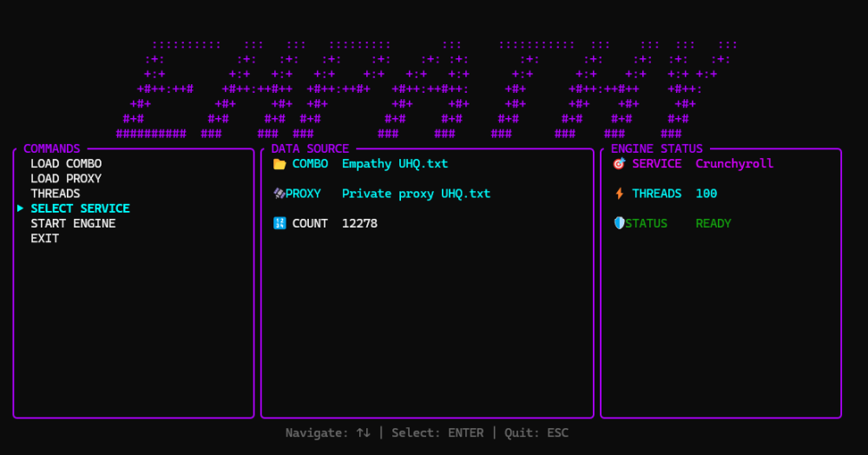Click the ENGINE STATUS panel title
Viewport: 868px width, 455px height.
point(656,148)
